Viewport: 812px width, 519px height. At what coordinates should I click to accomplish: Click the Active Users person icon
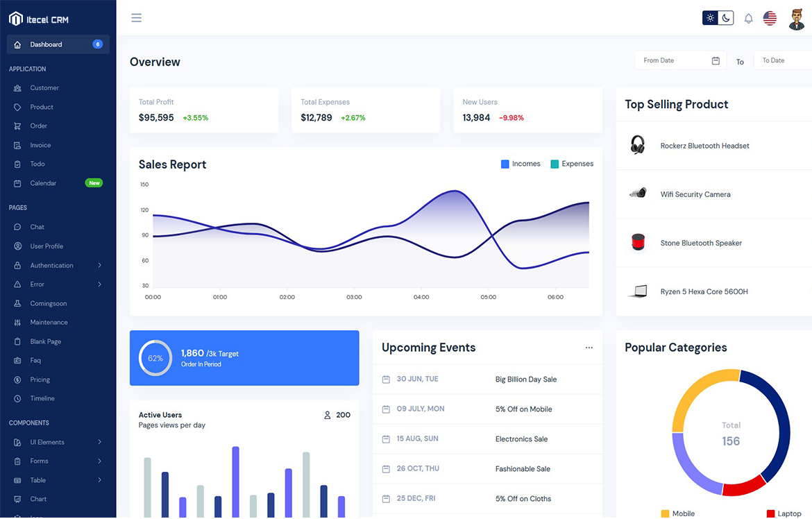click(x=328, y=416)
